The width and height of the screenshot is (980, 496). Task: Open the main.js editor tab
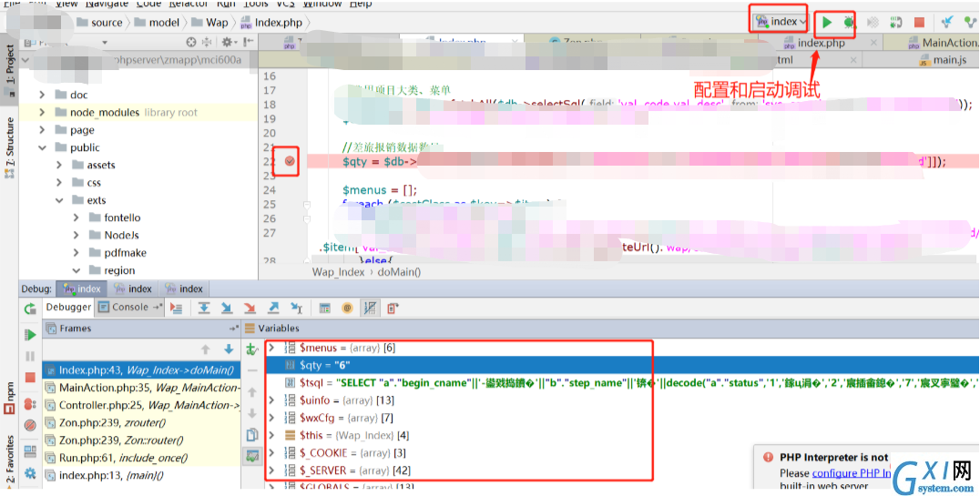coord(944,60)
